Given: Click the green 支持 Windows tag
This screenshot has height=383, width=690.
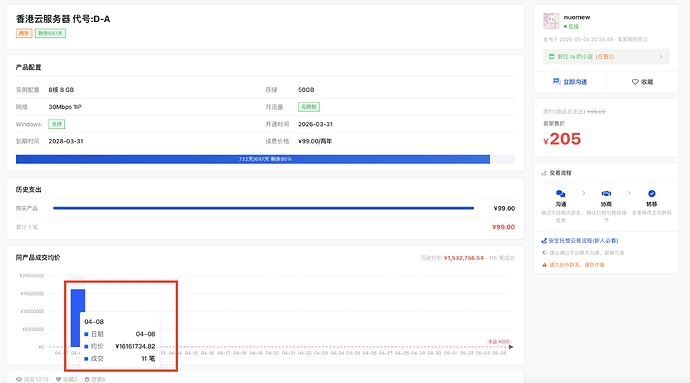Looking at the screenshot, I should point(57,124).
